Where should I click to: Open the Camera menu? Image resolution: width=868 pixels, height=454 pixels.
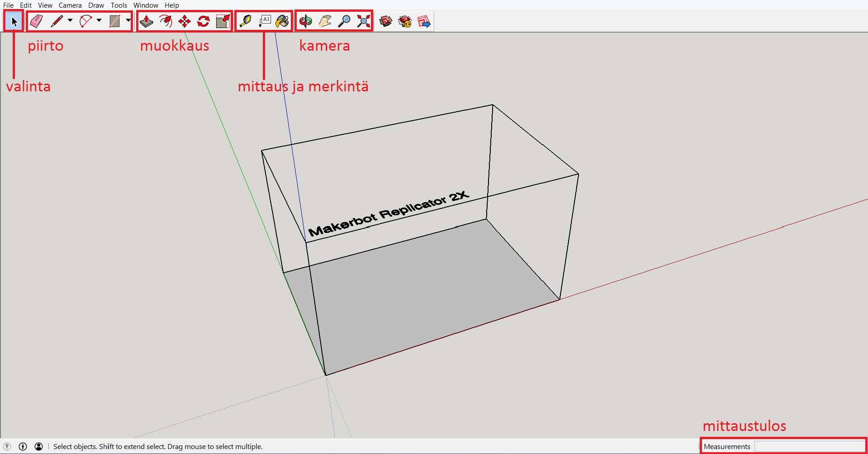click(70, 5)
